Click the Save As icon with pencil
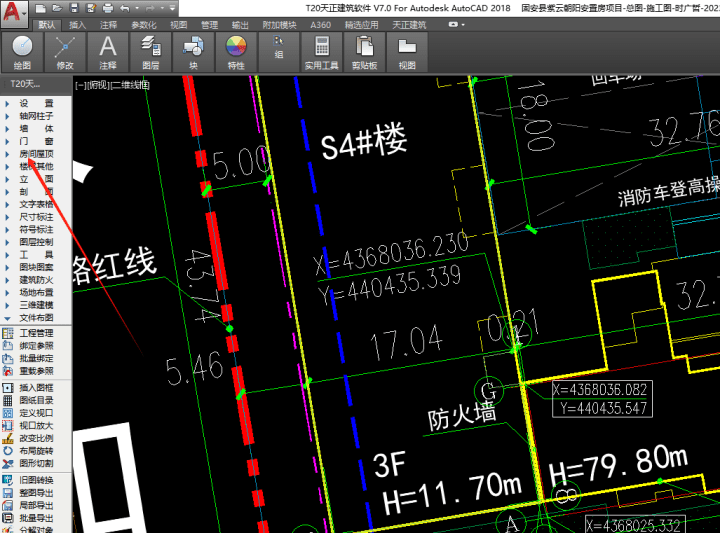The height and width of the screenshot is (533, 720). [x=90, y=8]
